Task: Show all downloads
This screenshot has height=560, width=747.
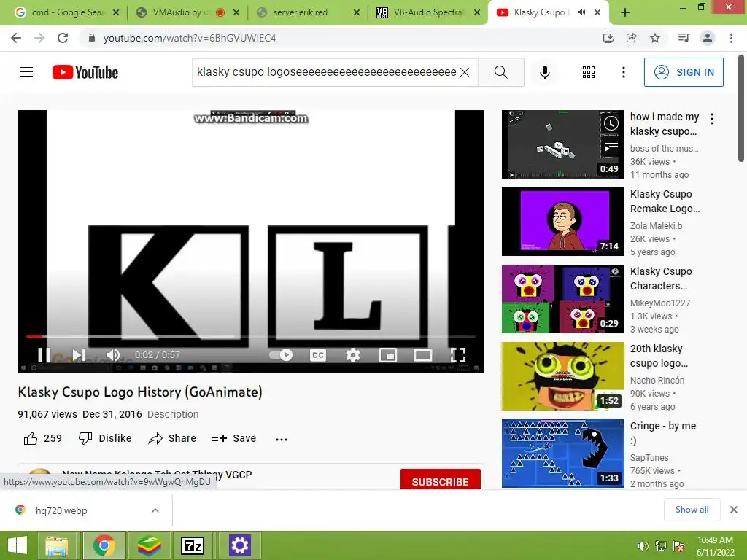Action: coord(692,510)
